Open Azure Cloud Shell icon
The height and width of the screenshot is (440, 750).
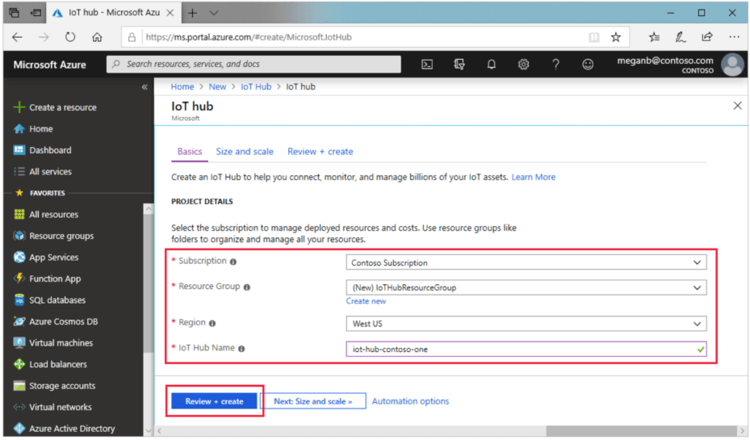pos(427,64)
